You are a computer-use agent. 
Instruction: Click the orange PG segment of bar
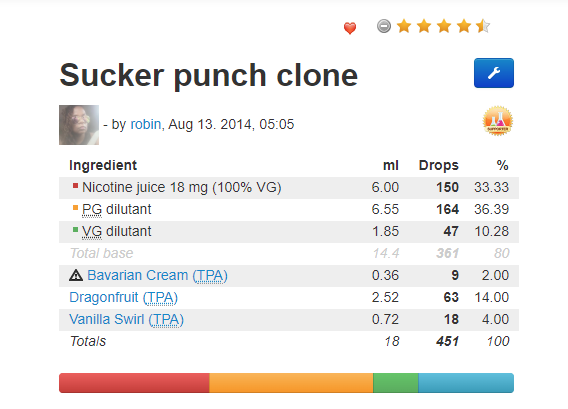291,383
